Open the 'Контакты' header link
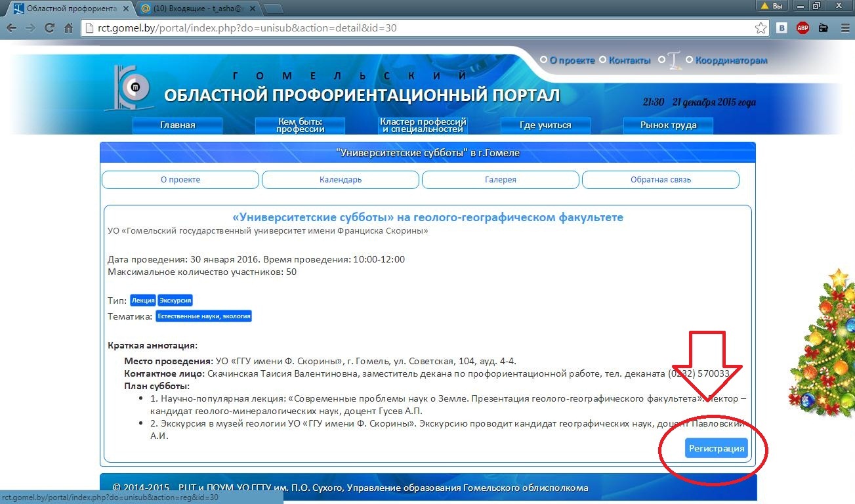This screenshot has width=855, height=504. [x=629, y=60]
